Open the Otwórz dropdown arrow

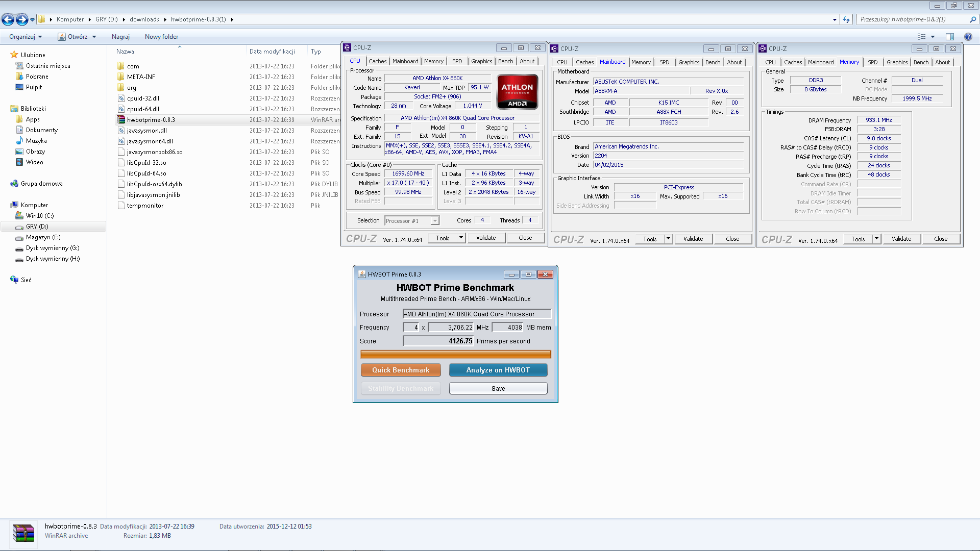[94, 37]
